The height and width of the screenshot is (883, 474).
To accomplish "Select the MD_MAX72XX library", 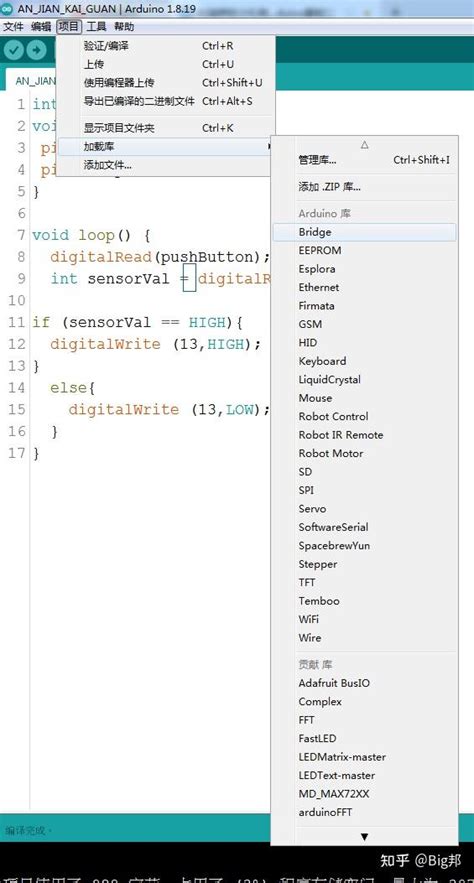I will pos(364,794).
